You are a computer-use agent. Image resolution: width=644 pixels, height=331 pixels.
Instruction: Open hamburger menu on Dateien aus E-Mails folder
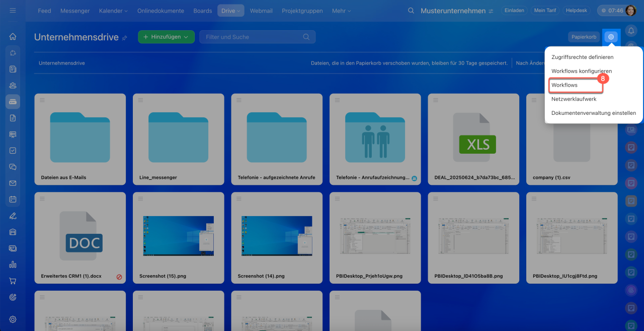(42, 100)
